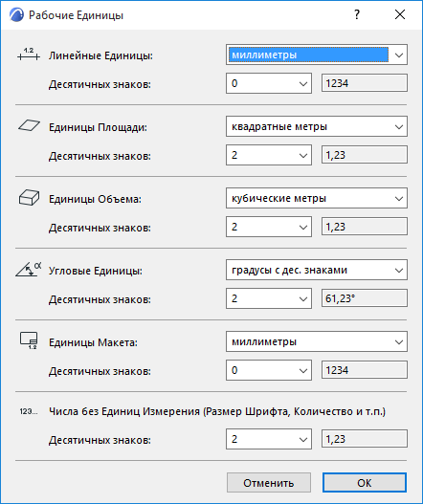Click the Рабочие Единицы title text
The height and width of the screenshot is (504, 423).
tap(76, 15)
